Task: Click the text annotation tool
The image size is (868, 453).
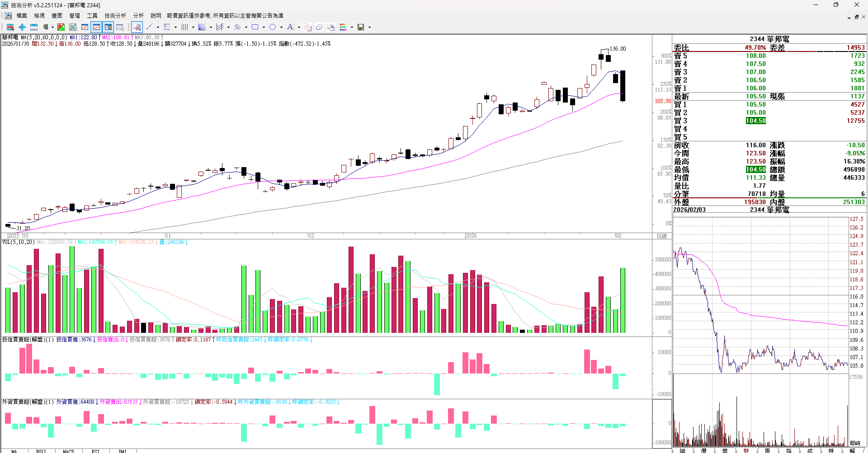Action: coord(290,27)
